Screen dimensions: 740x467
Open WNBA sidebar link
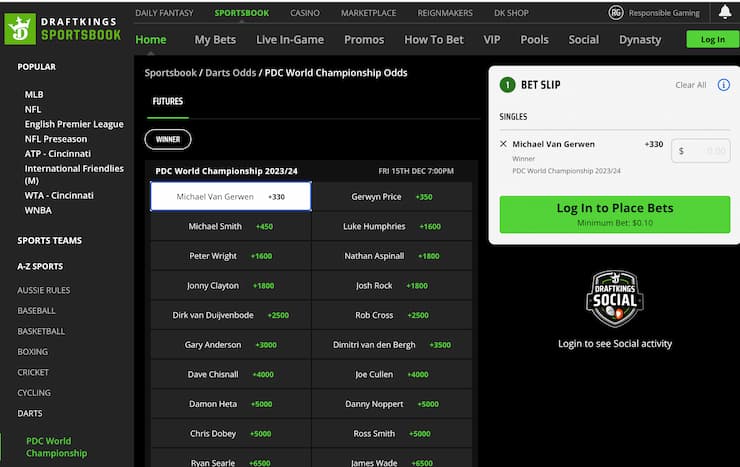[38, 210]
